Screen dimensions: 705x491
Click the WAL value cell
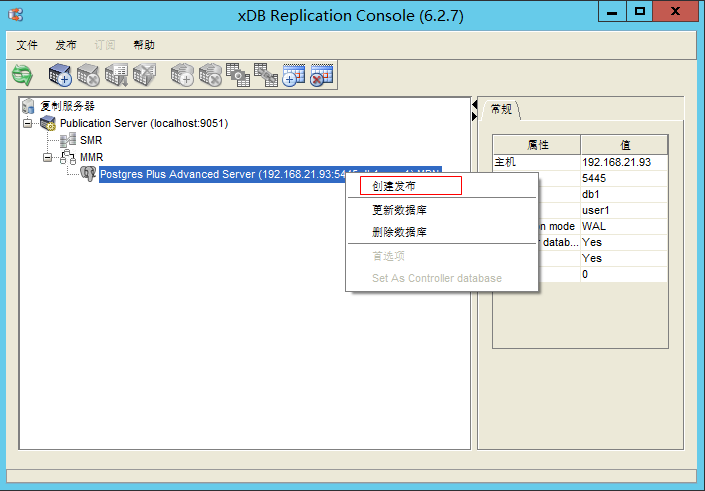pyautogui.click(x=624, y=226)
